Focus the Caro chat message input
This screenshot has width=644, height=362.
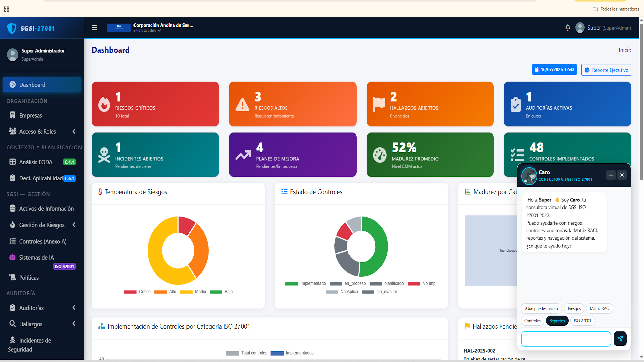566,339
